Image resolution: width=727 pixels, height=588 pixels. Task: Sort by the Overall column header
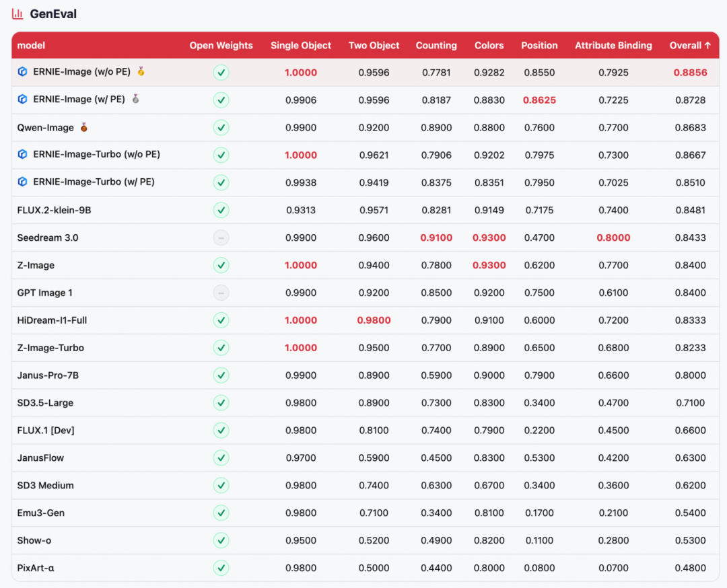[690, 46]
